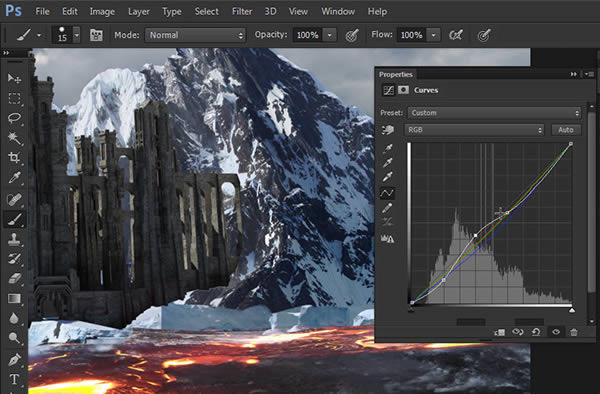Pick the Magic Wand tool

point(15,138)
